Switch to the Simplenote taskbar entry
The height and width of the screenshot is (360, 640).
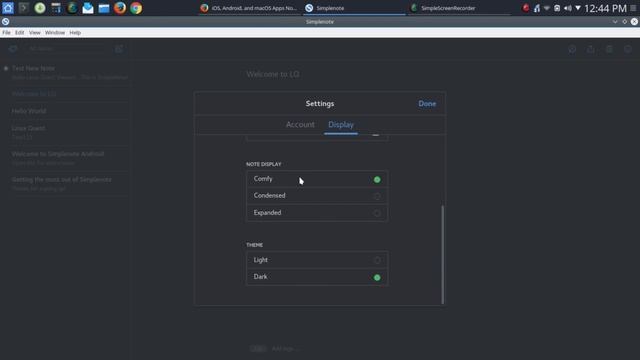point(354,8)
